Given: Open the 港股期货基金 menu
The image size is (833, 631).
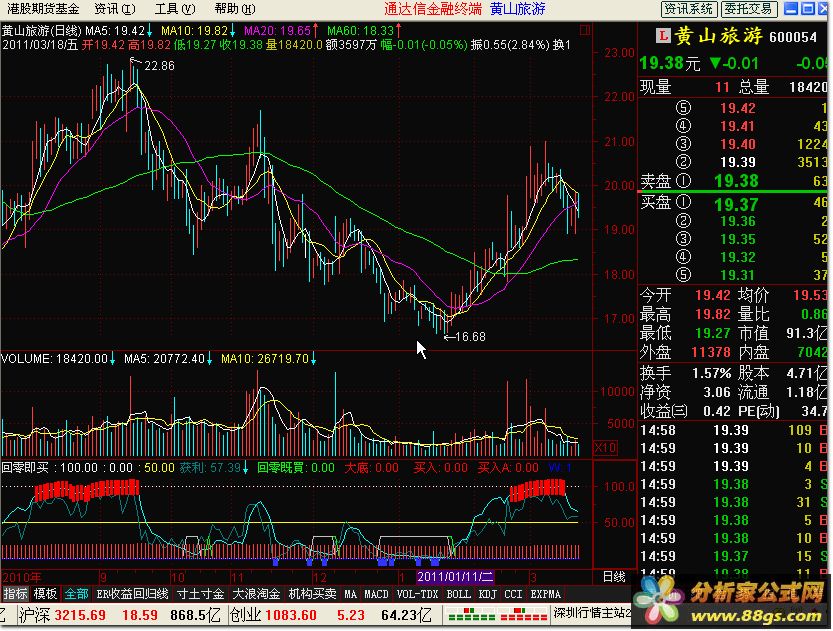Looking at the screenshot, I should [x=42, y=8].
